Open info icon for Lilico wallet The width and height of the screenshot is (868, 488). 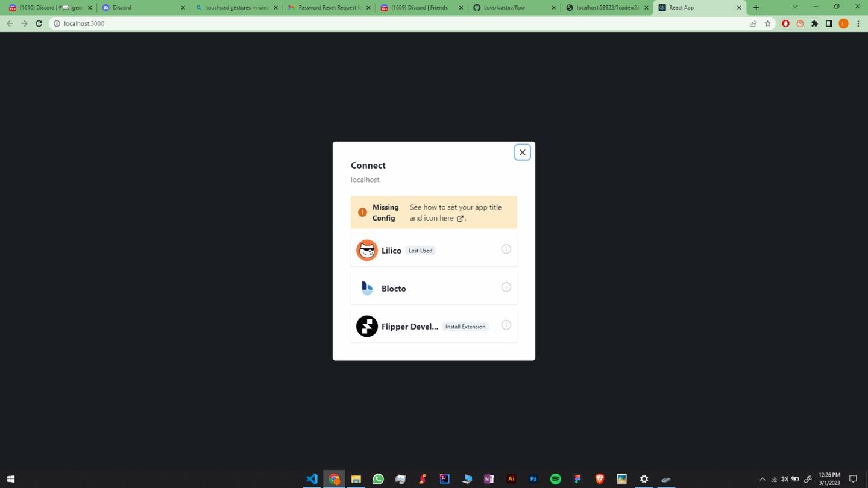tap(506, 249)
